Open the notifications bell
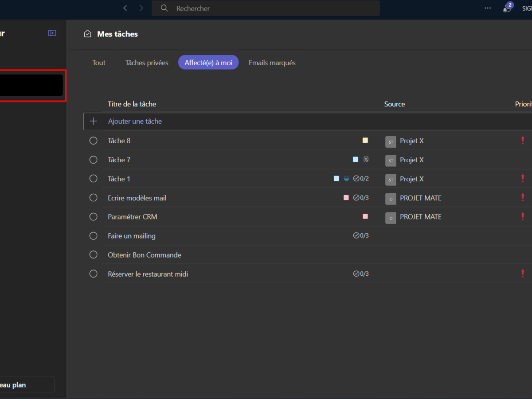532x399 pixels. coord(506,8)
